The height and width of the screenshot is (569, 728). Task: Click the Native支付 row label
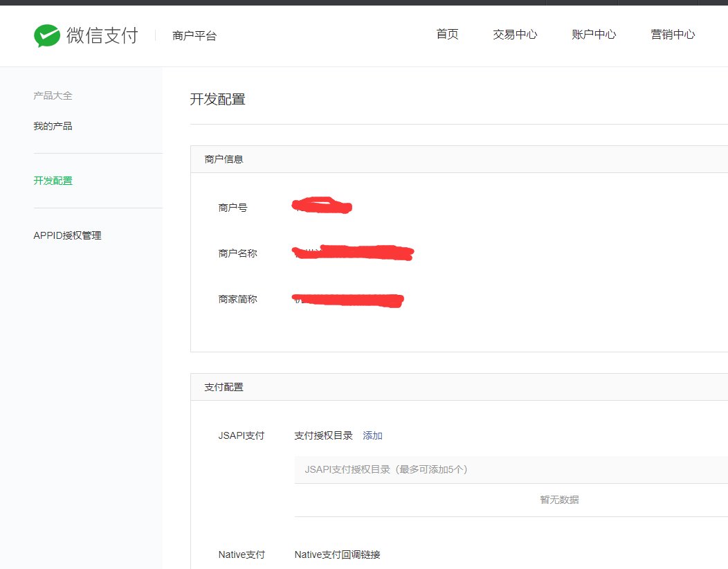[x=242, y=554]
